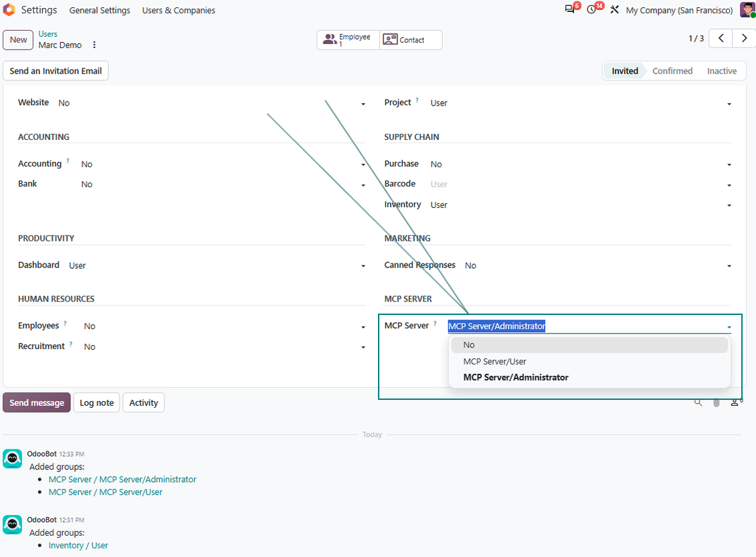Open the Odoo home menu logo

click(x=9, y=9)
